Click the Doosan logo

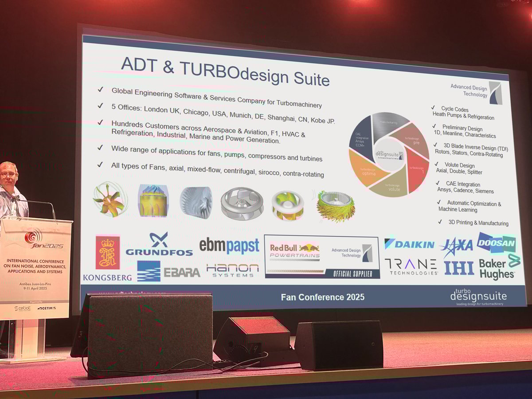(x=497, y=243)
